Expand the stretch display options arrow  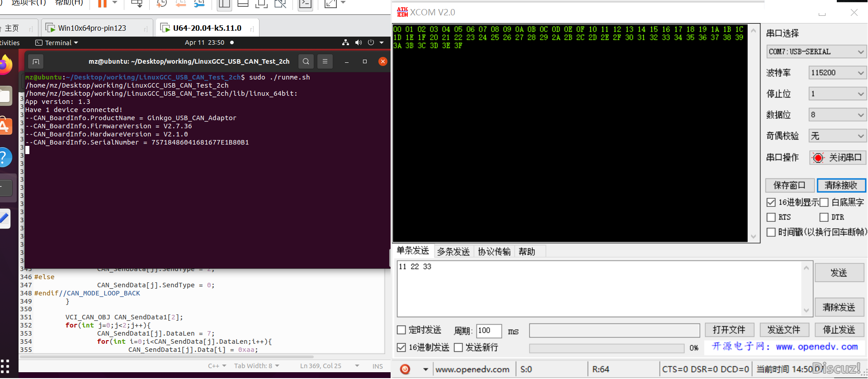tap(343, 3)
